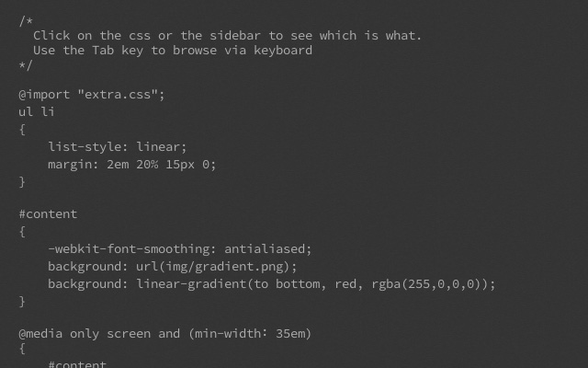Click the -webkit-font-smoothing property

pos(129,249)
